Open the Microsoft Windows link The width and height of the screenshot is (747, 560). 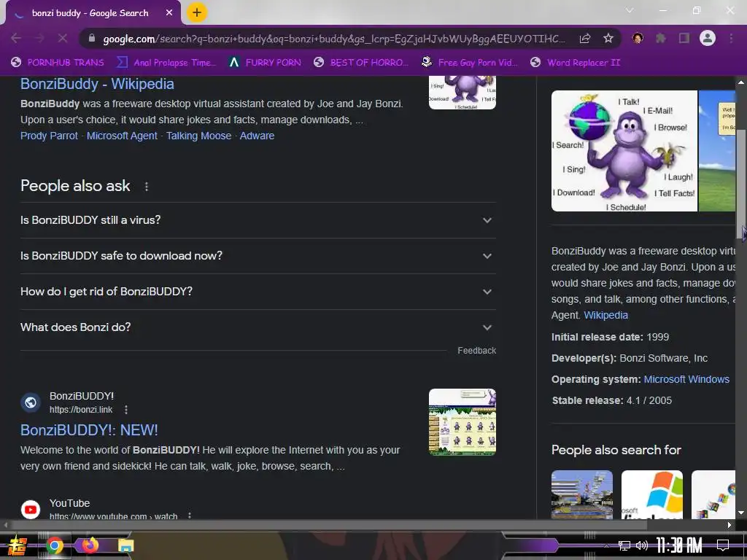686,379
